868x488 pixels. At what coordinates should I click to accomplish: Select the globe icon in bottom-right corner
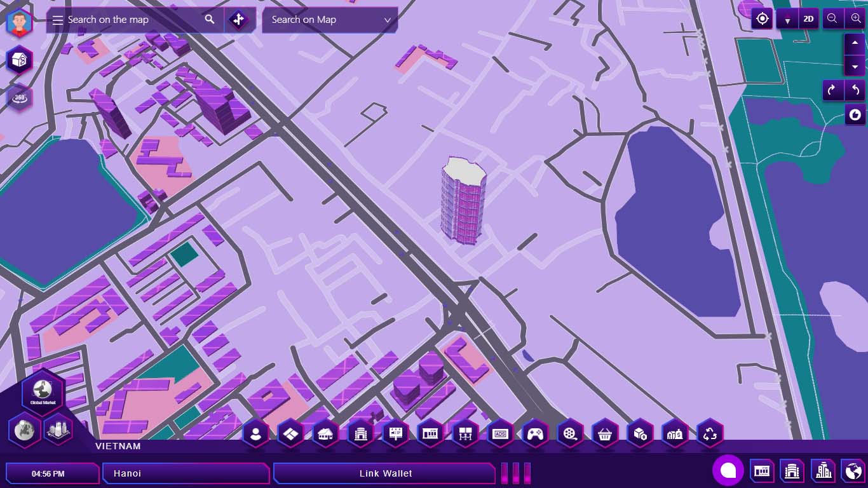853,471
